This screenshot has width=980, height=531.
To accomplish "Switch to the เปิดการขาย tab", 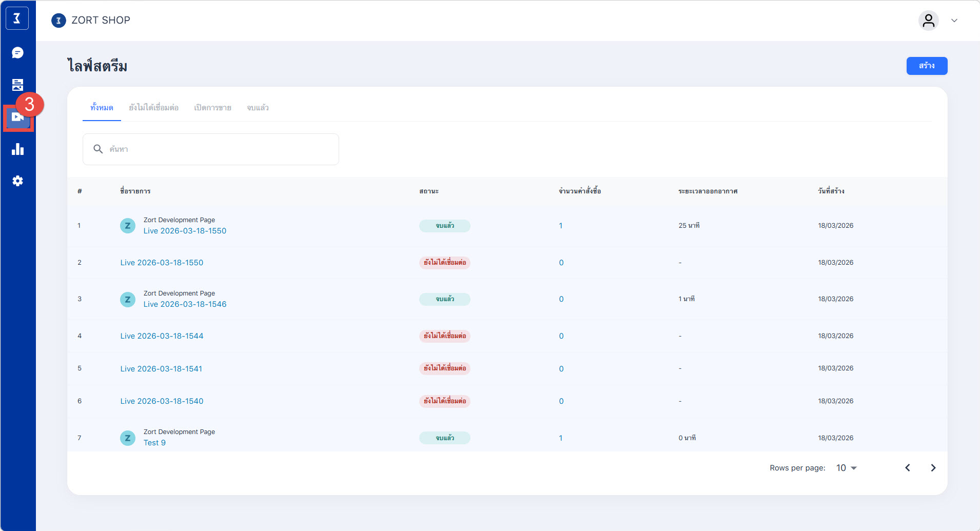I will [212, 108].
